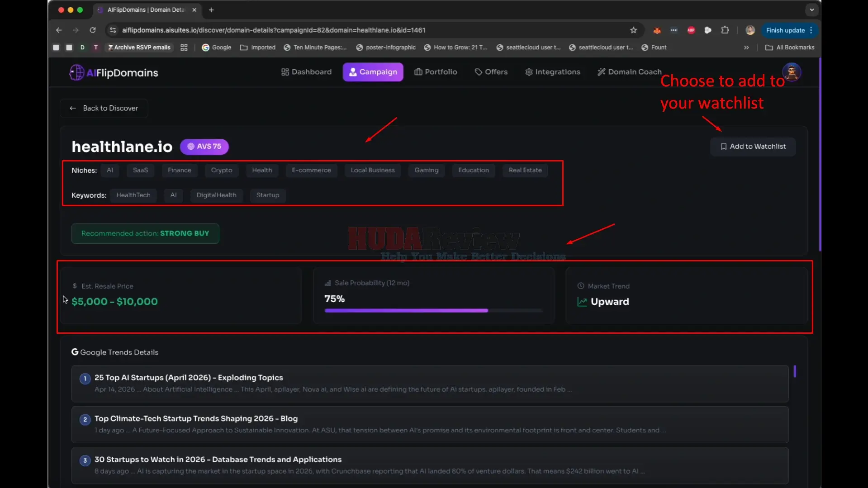Viewport: 868px width, 488px height.
Task: Go back using browser back arrow
Action: 59,30
